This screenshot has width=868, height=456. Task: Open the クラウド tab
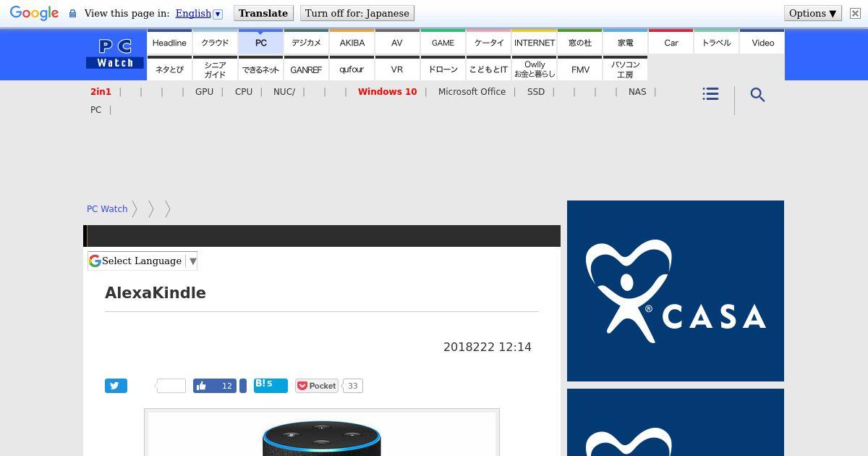(x=215, y=42)
